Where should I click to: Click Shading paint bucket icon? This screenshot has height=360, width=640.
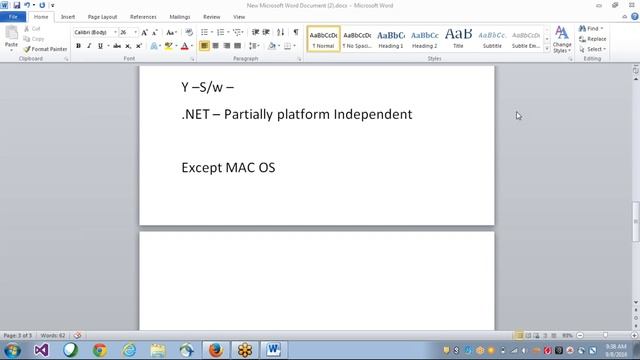[272, 46]
